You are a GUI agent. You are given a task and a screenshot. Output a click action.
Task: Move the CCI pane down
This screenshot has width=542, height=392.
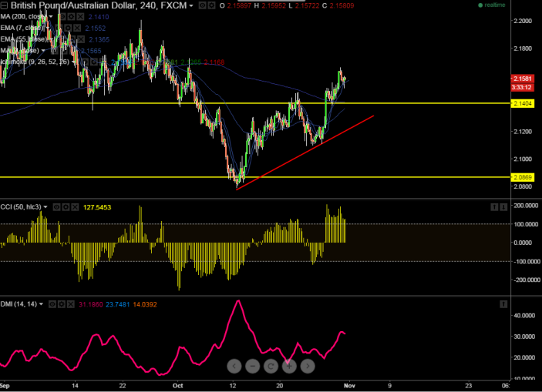point(503,207)
